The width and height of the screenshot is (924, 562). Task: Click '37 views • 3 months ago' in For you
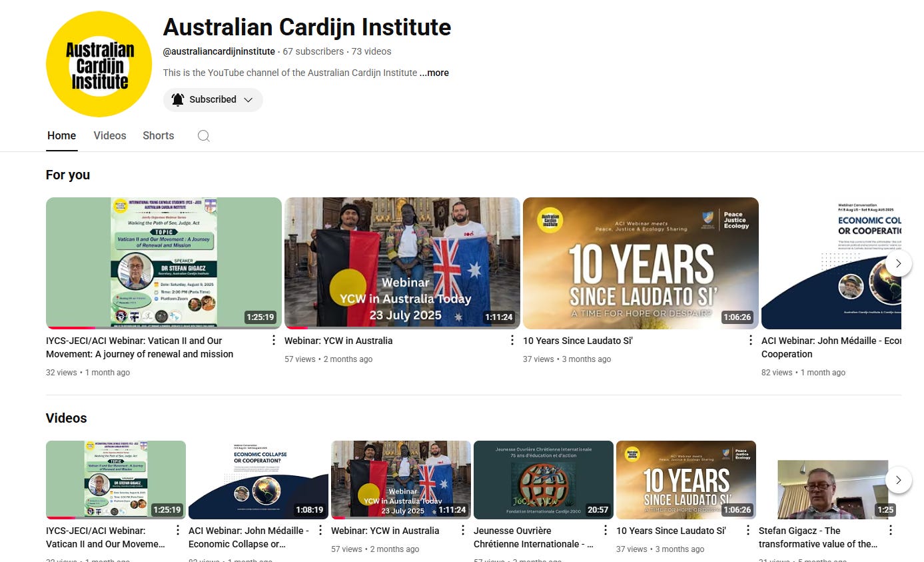(567, 359)
